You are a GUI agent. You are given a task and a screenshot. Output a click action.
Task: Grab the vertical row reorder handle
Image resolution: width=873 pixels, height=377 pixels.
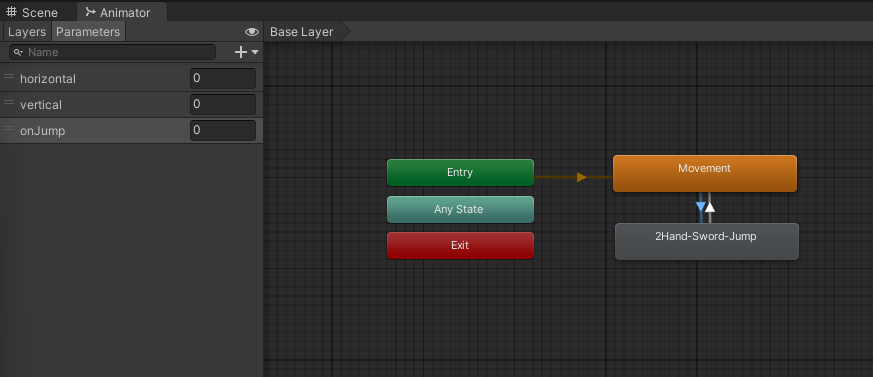pos(9,102)
